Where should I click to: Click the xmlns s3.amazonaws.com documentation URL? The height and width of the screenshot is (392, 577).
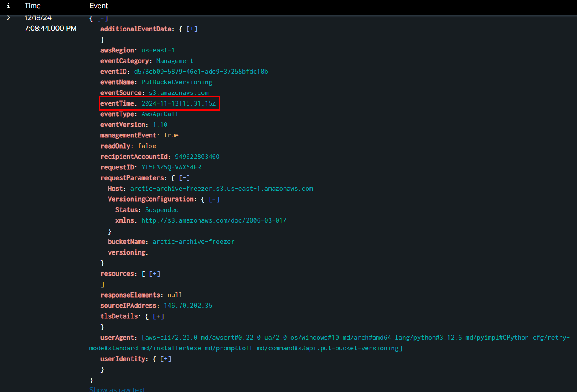214,220
